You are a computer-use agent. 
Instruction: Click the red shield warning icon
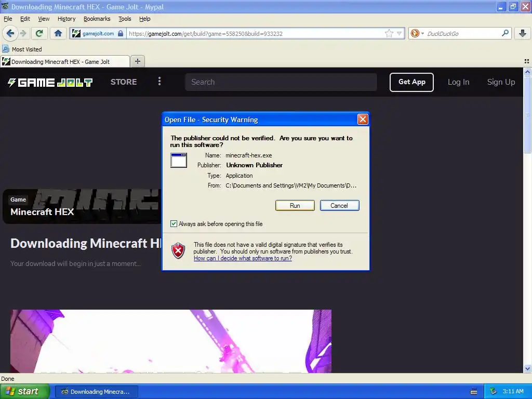tap(178, 251)
